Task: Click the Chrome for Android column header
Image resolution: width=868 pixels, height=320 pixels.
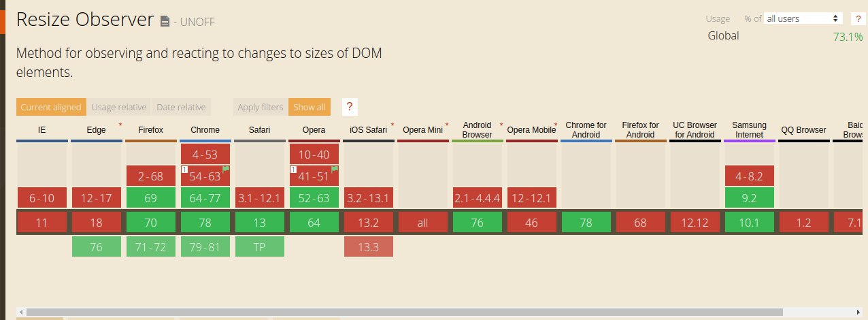Action: [x=586, y=130]
